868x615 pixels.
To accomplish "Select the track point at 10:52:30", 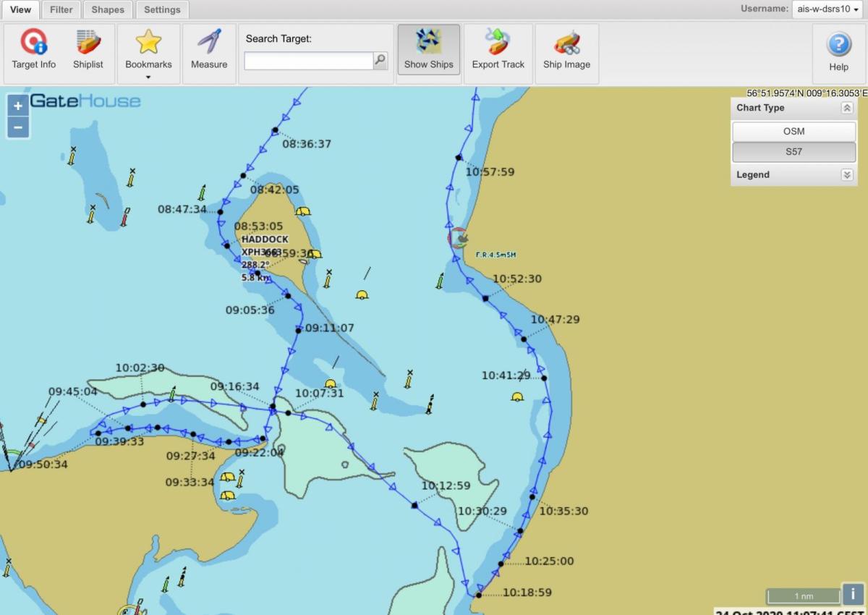I will coord(485,298).
